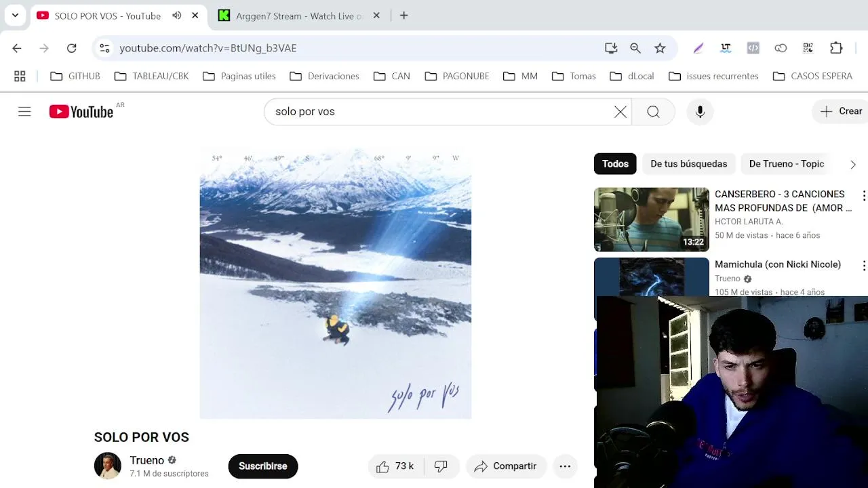Open the dLocal bookmarks folder
The image size is (868, 488).
coord(631,76)
